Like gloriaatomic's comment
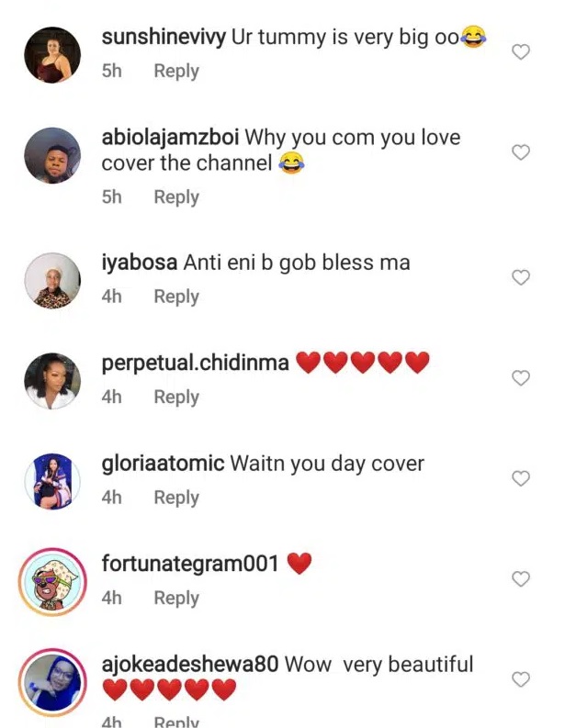Screen dimensions: 565x728 521,478
